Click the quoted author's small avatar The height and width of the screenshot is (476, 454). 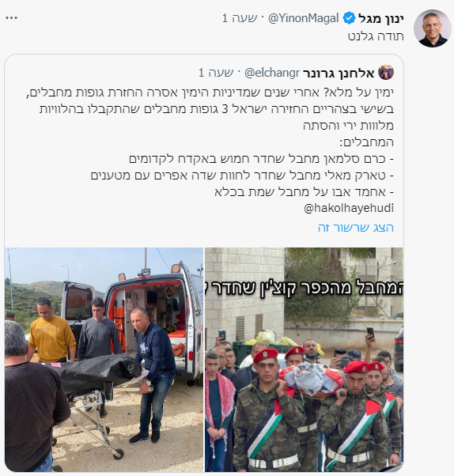[386, 73]
